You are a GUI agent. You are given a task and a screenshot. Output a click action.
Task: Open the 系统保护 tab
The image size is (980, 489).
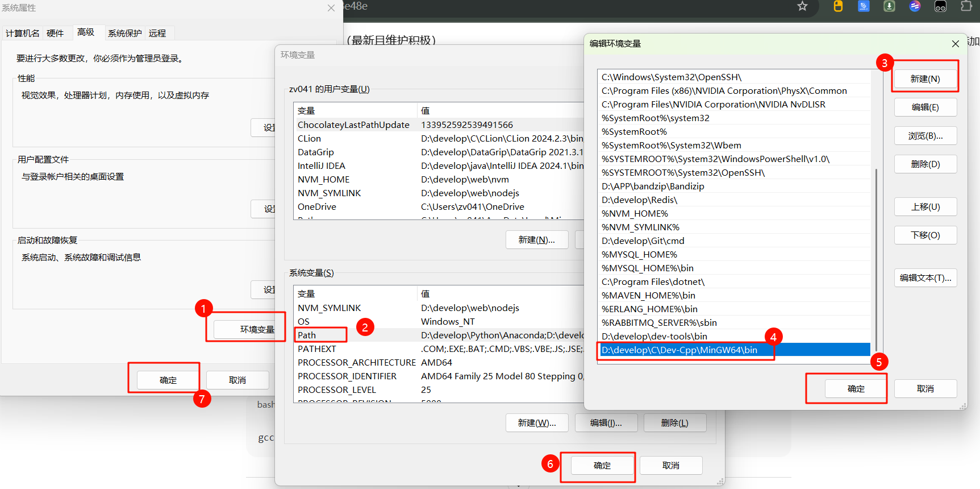pos(125,34)
